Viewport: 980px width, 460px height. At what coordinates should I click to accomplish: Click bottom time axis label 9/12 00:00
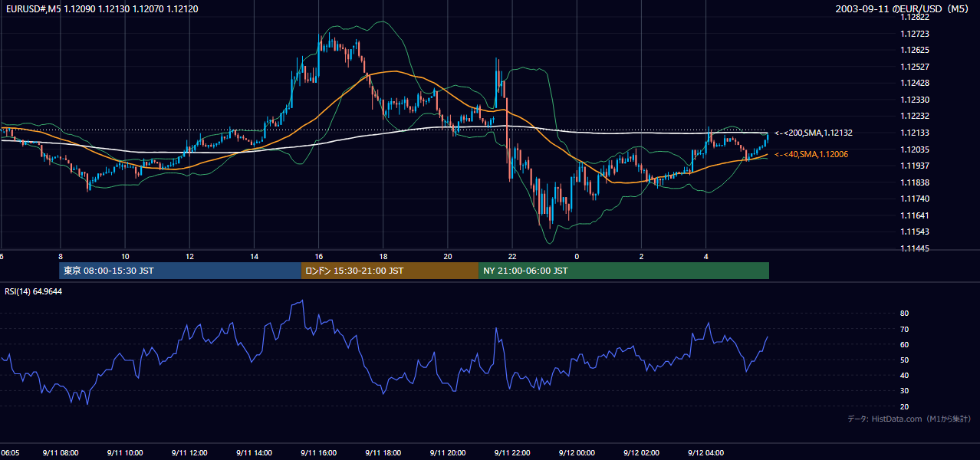tap(577, 453)
